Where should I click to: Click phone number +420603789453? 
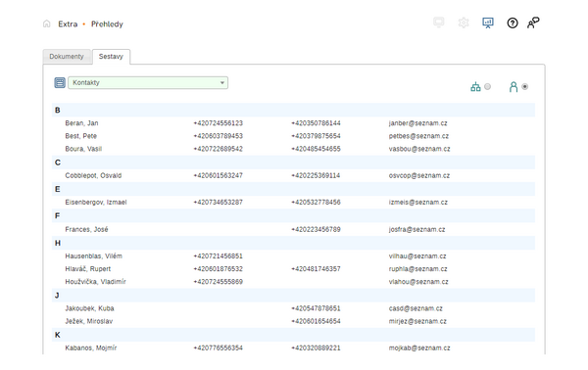tap(219, 136)
